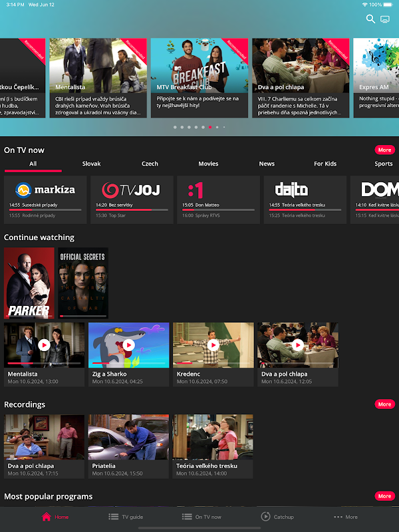Switch to the Slovak tab
Screen dimensions: 399x532
[x=91, y=164]
